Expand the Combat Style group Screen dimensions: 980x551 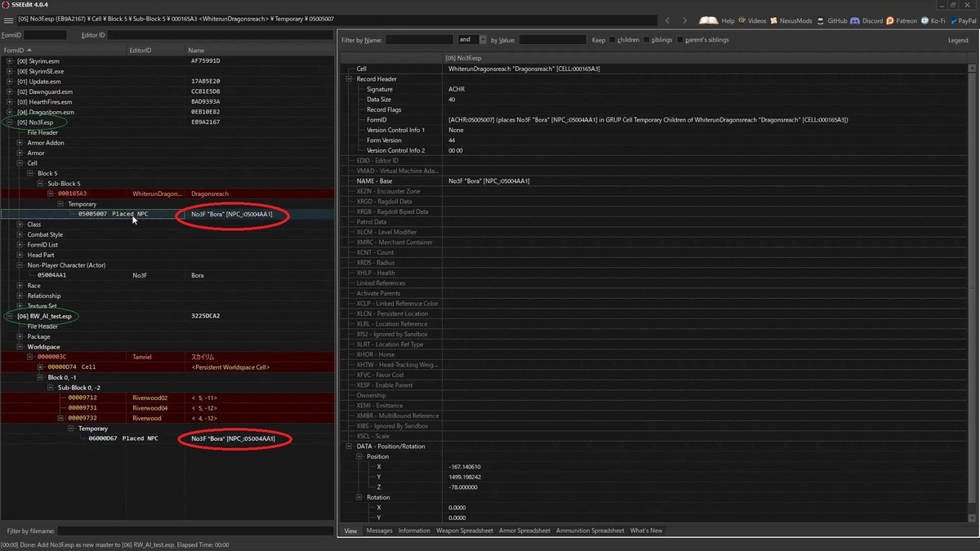[20, 234]
